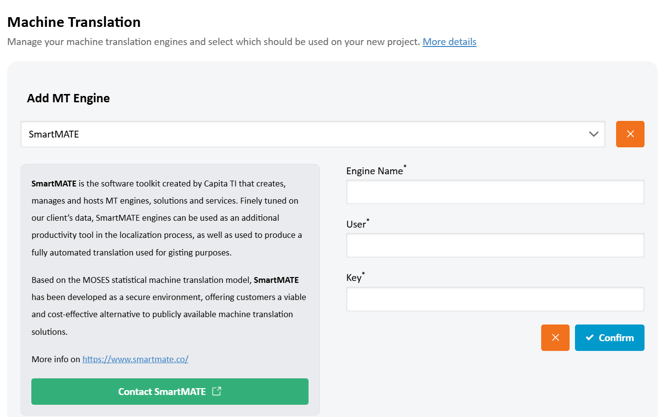Select the Key input box
This screenshot has width=670, height=417.
(495, 299)
